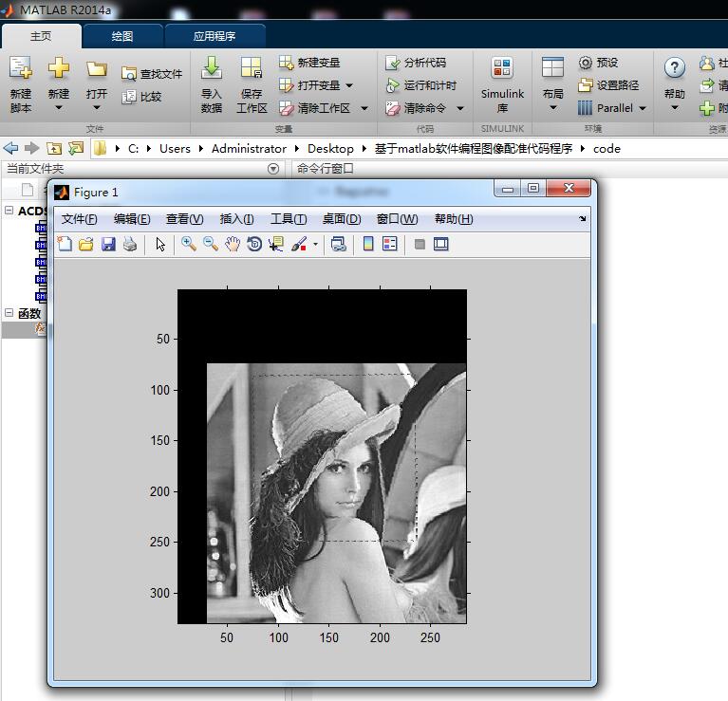Expand Clear Workspace (清除工作区) dropdown
Screen dimensions: 728x701
[x=364, y=108]
